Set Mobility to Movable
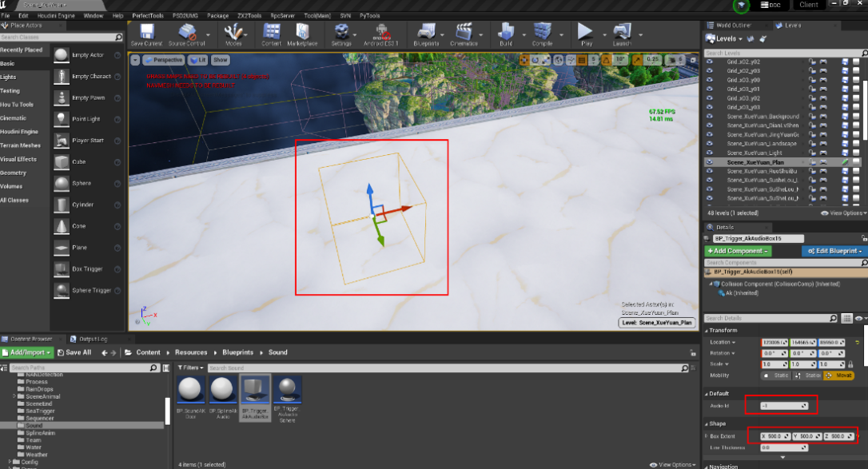 (x=838, y=376)
